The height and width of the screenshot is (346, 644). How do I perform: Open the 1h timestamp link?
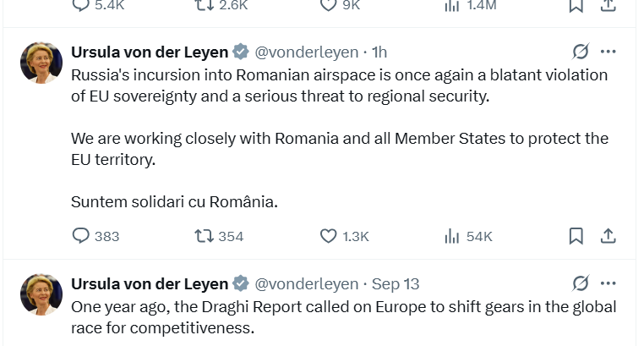(x=380, y=52)
